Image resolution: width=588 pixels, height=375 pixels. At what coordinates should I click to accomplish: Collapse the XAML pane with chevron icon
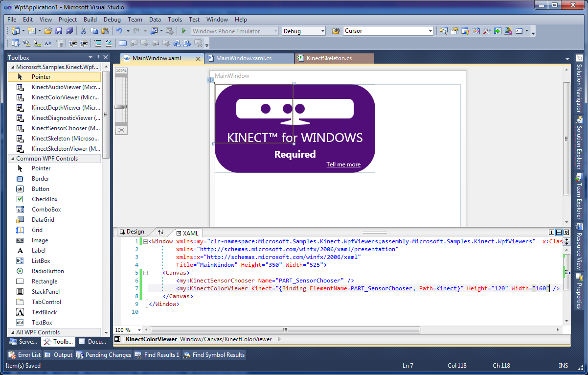tap(566, 232)
